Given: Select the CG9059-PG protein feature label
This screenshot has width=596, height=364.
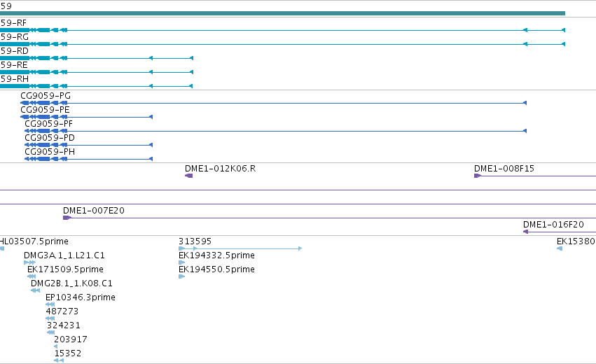Looking at the screenshot, I should pyautogui.click(x=46, y=96).
